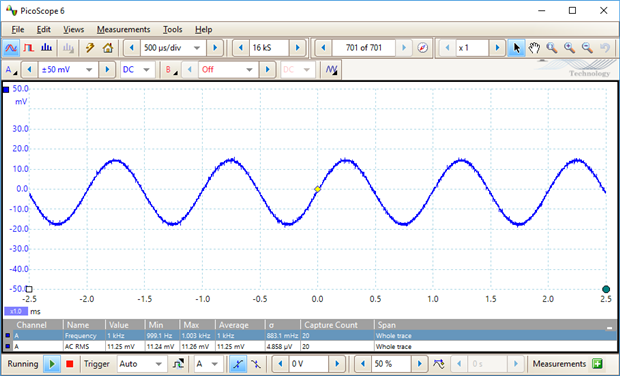
Task: Decrease pre-trigger 50 % arrow
Action: [x=363, y=364]
